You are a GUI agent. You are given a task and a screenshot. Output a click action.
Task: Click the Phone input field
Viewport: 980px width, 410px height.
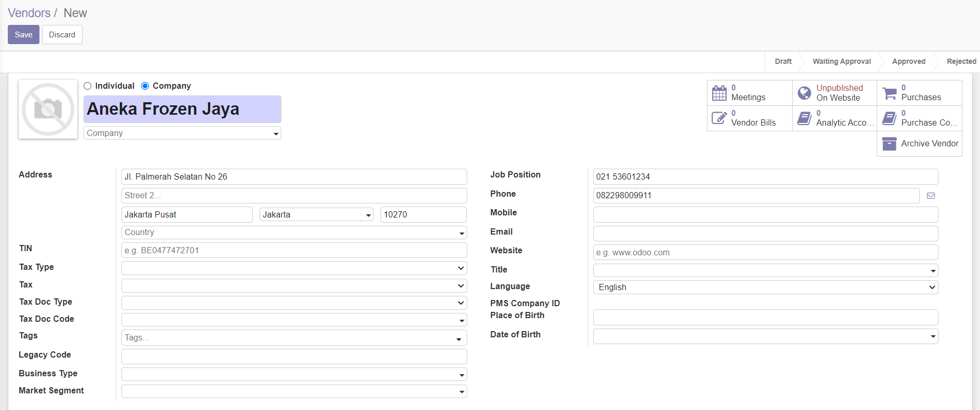tap(756, 196)
